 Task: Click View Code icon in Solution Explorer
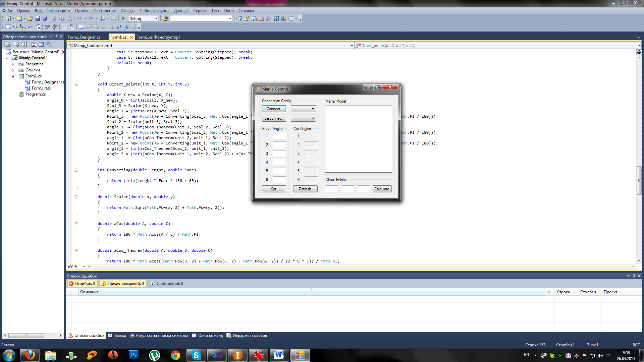tap(34, 44)
